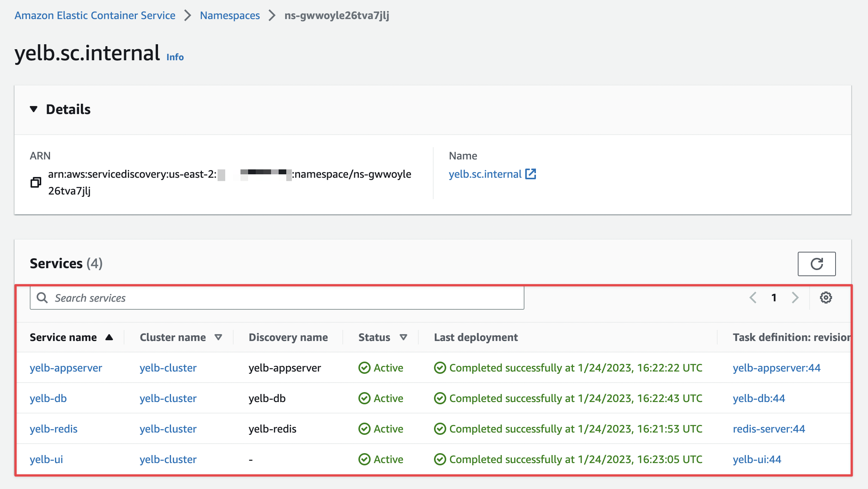Image resolution: width=868 pixels, height=489 pixels.
Task: Open task definition yelb-appserver:44
Action: pyautogui.click(x=776, y=368)
